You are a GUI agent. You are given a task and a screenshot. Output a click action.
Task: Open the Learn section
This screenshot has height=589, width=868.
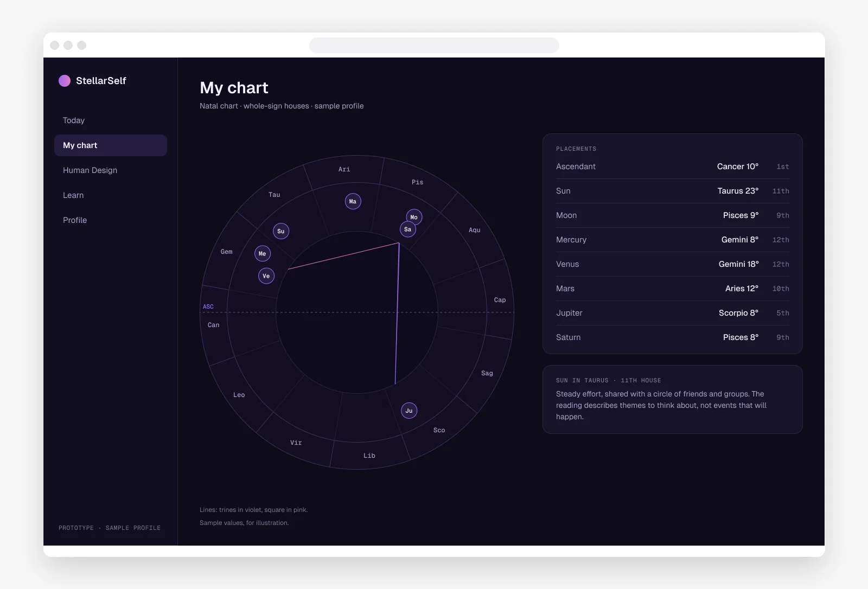(111, 195)
